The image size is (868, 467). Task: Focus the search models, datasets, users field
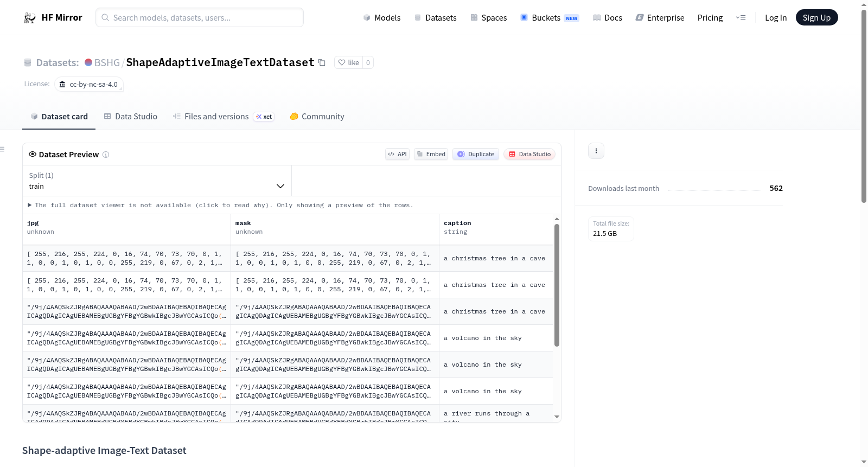(200, 18)
